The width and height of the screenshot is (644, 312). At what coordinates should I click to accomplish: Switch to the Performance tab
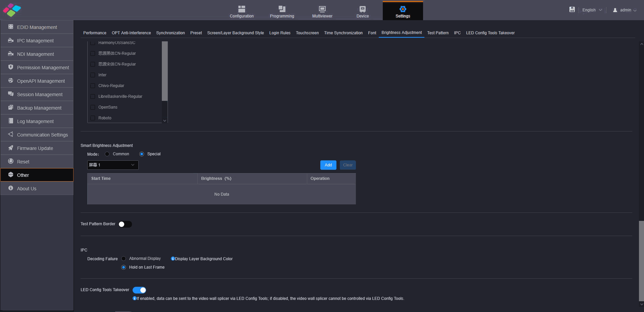pyautogui.click(x=95, y=33)
